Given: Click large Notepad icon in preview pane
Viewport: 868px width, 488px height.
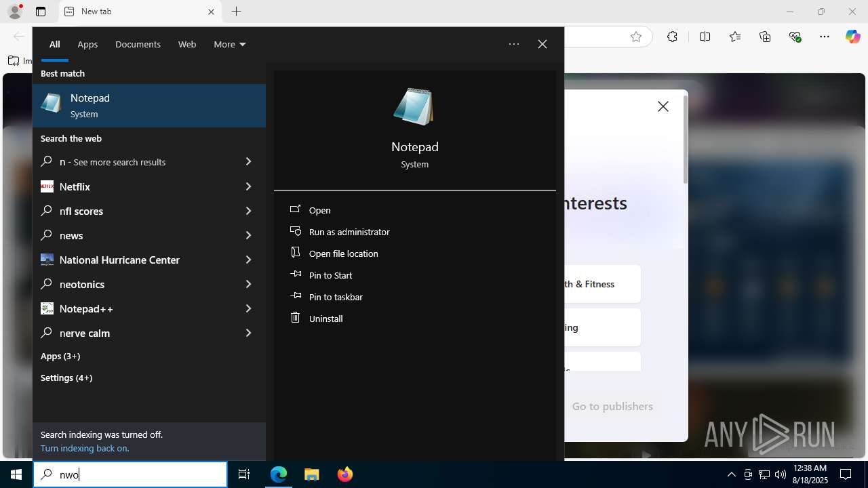Looking at the screenshot, I should [414, 106].
